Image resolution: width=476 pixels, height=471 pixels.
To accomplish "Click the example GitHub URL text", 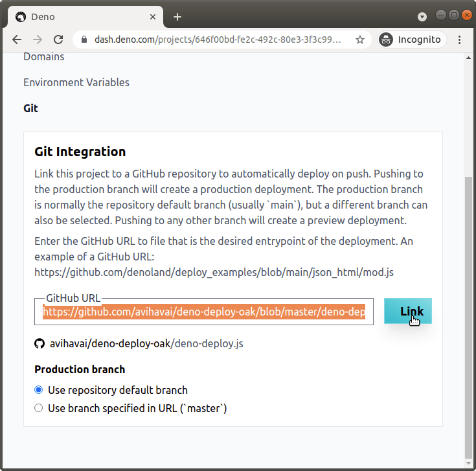I will [x=214, y=272].
